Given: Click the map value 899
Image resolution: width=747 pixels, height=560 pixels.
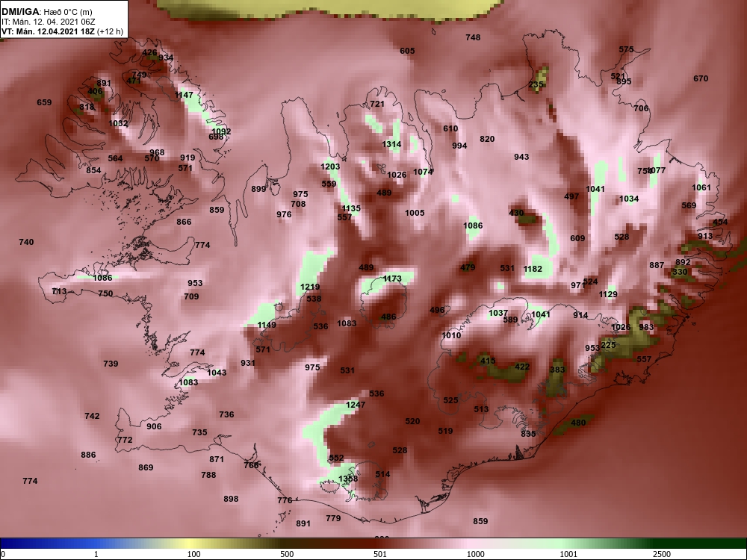Looking at the screenshot, I should point(258,189).
